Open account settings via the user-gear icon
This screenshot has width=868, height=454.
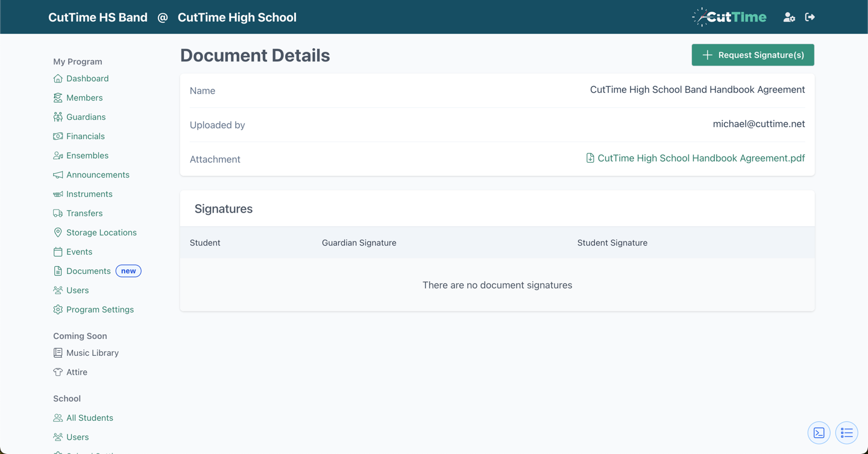click(789, 17)
